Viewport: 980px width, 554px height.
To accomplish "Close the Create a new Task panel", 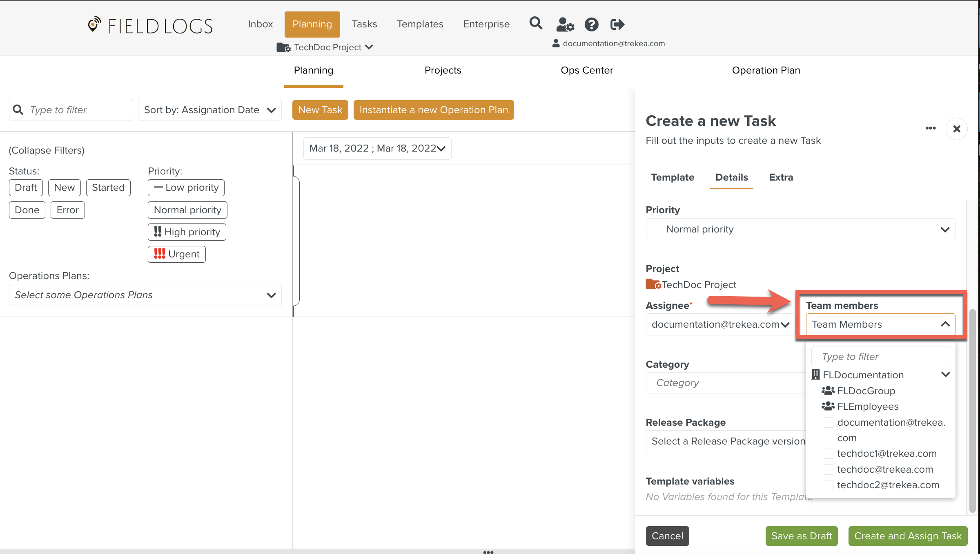I will (956, 129).
